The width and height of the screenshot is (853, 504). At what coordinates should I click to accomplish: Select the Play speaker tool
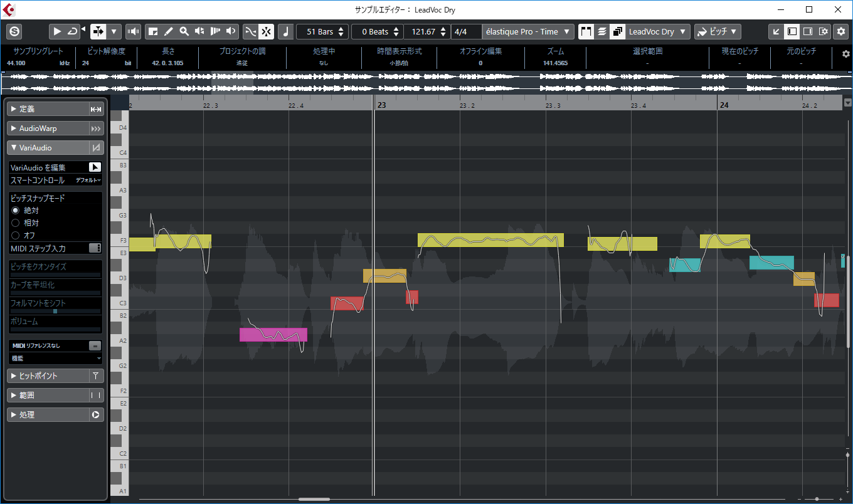(231, 31)
